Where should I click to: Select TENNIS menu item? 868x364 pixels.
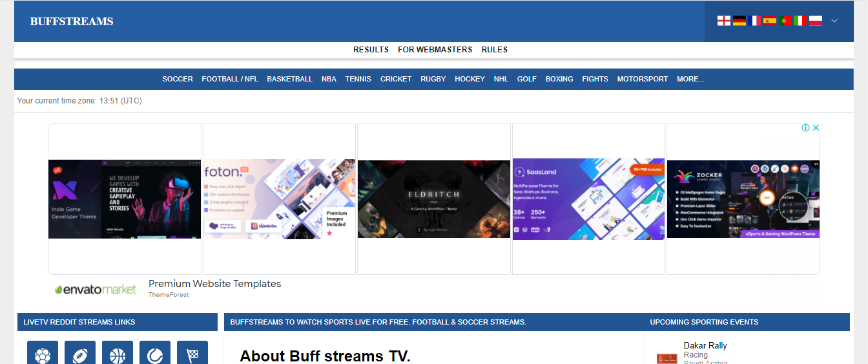(x=358, y=79)
